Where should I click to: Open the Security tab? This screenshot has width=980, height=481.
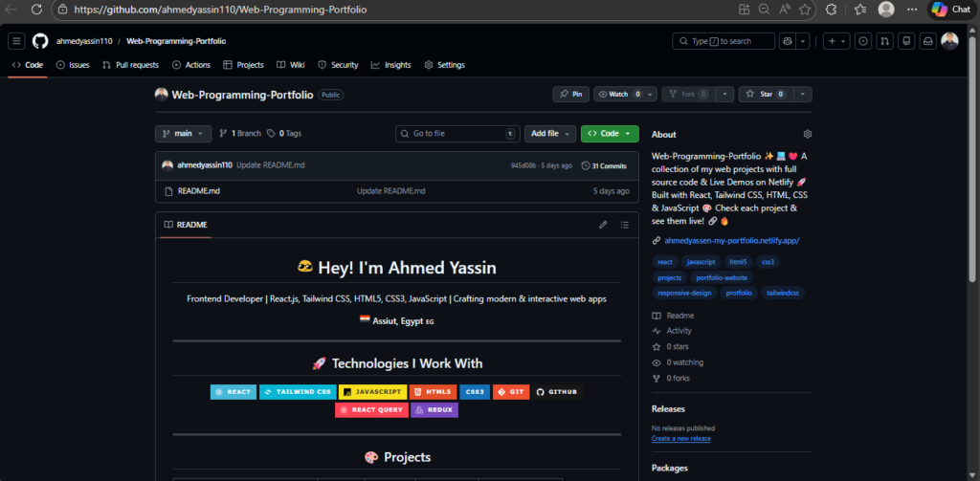(x=338, y=65)
